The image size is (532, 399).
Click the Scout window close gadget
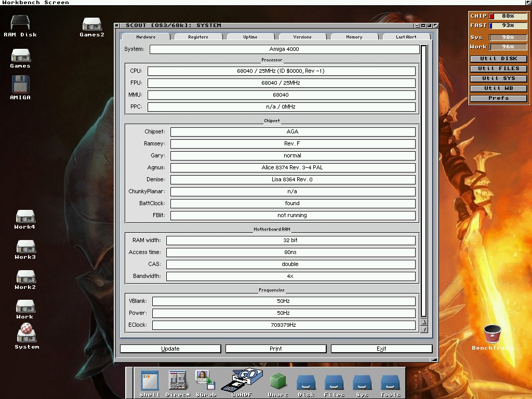coord(117,25)
